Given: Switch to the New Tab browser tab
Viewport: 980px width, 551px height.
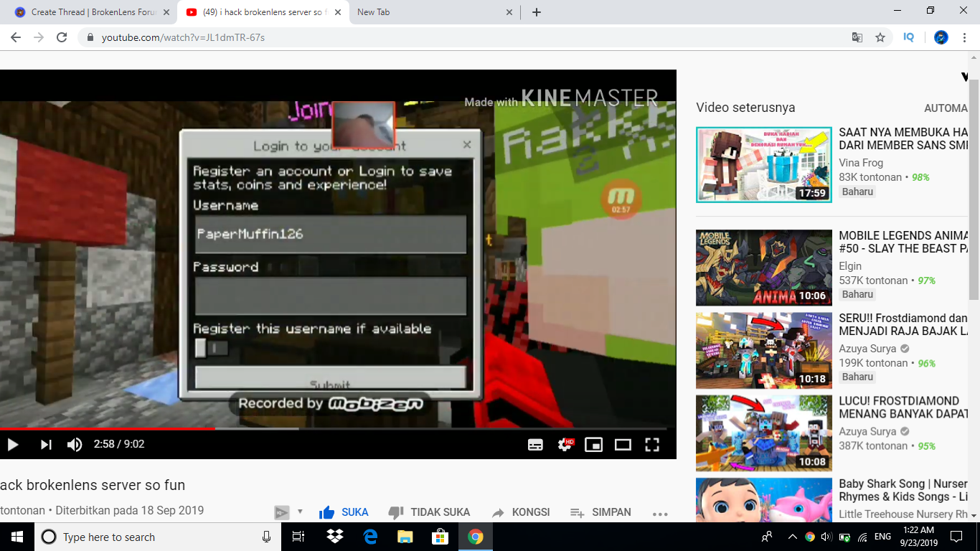Looking at the screenshot, I should 435,12.
